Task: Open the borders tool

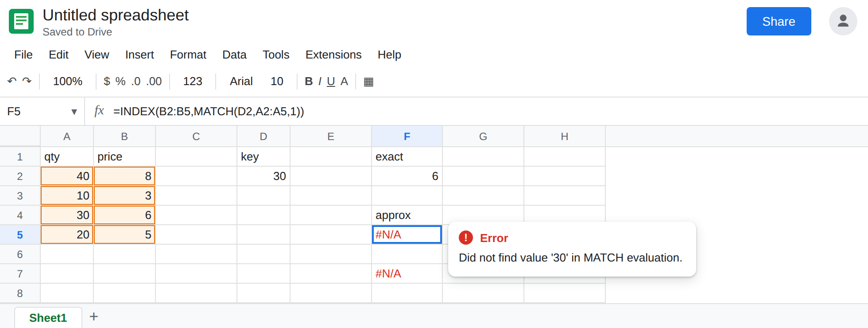Action: (368, 82)
